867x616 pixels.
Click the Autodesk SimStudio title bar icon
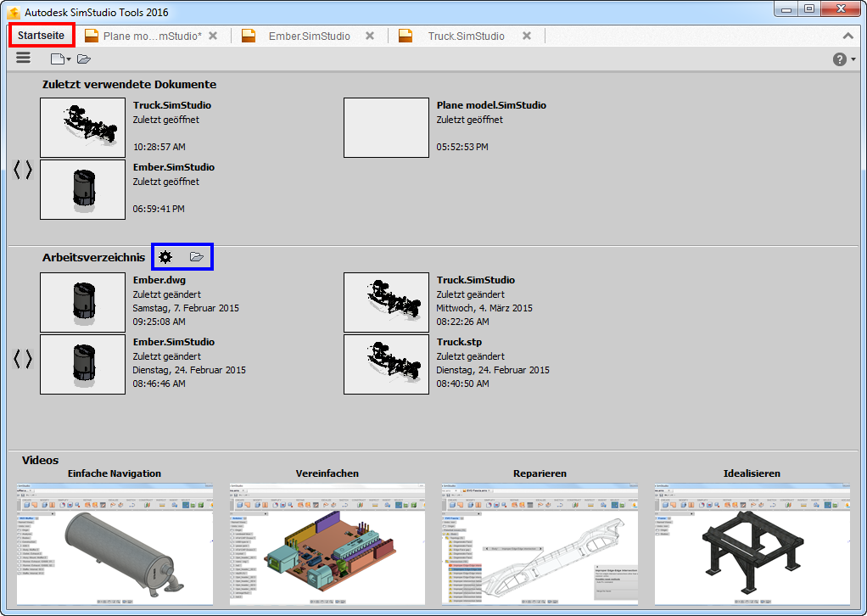pos(14,12)
